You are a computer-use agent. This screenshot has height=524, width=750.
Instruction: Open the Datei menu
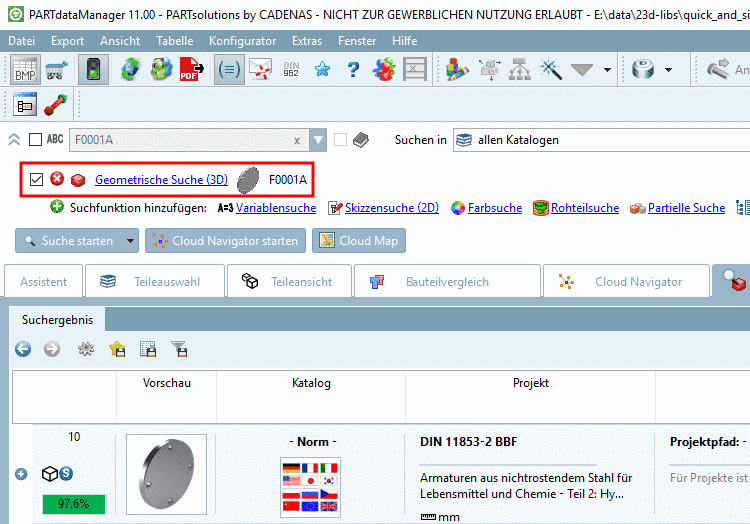pos(22,41)
